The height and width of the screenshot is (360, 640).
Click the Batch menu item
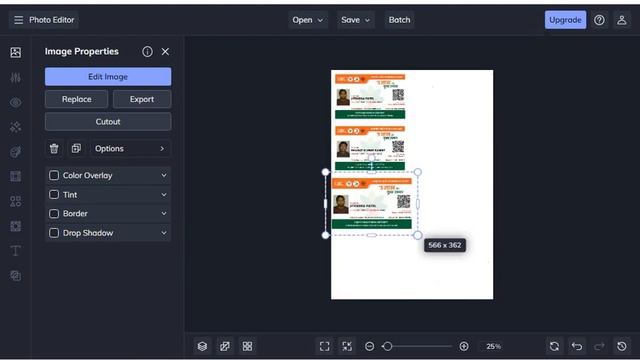(399, 20)
